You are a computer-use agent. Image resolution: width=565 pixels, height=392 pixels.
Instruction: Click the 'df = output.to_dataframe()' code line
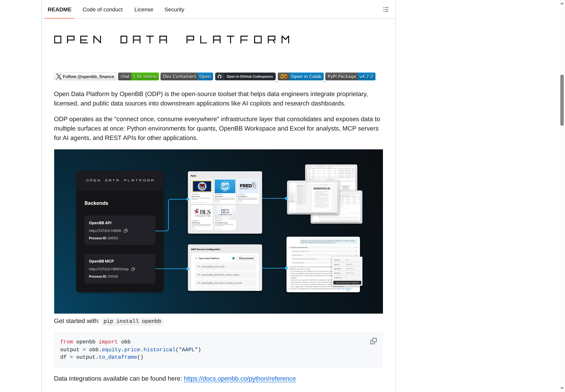[102, 357]
